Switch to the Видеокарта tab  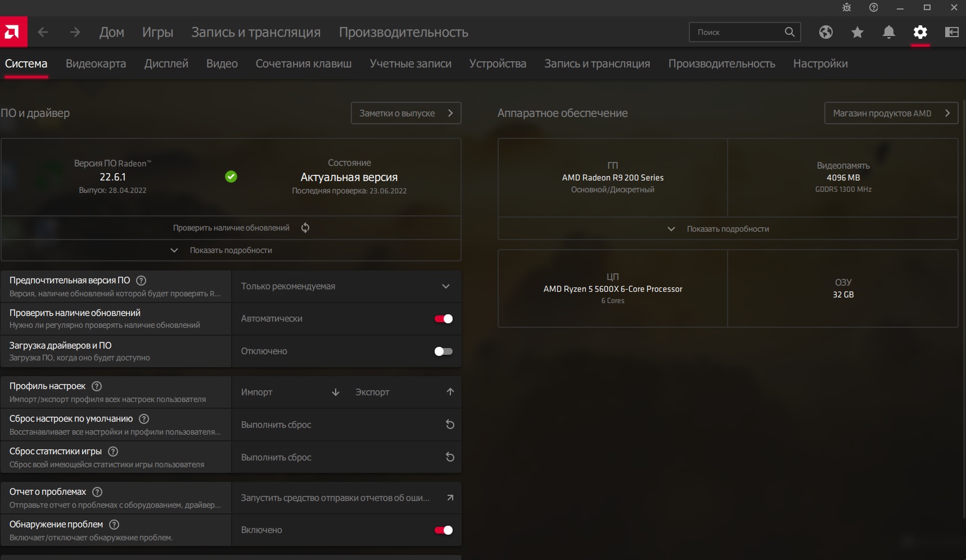pos(96,64)
